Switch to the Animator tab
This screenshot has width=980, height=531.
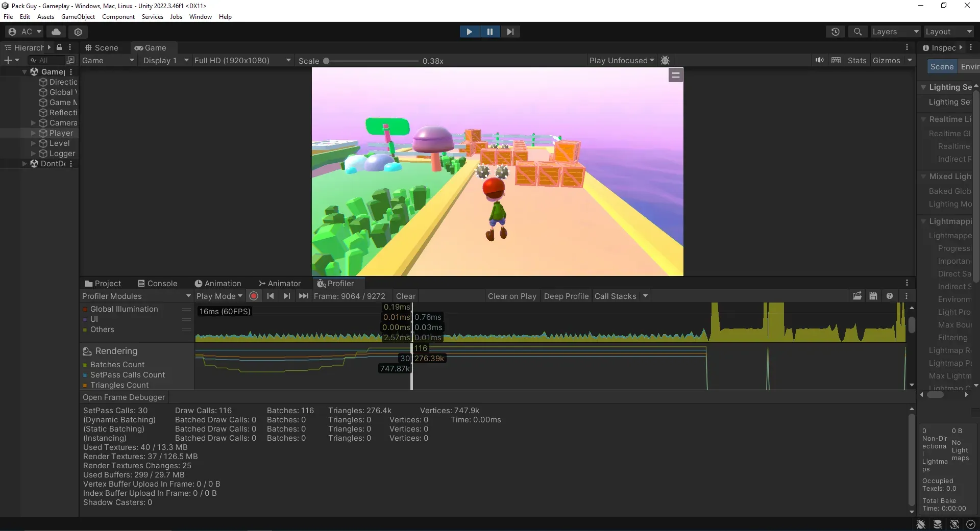(x=280, y=283)
